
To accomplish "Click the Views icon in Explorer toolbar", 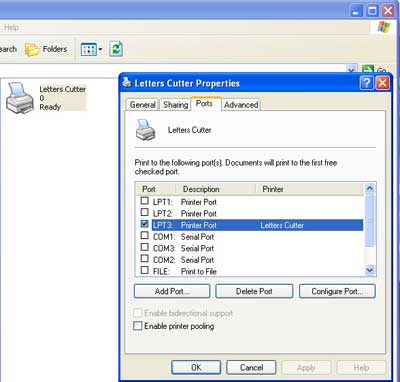I will point(88,50).
